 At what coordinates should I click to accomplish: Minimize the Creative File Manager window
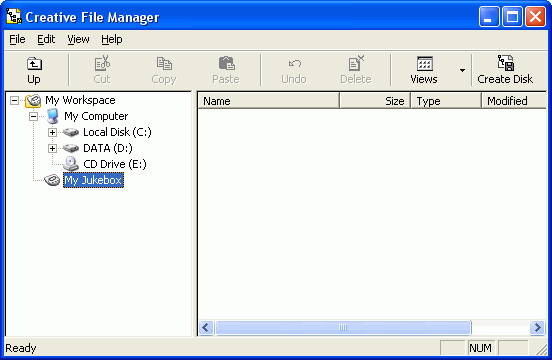489,17
